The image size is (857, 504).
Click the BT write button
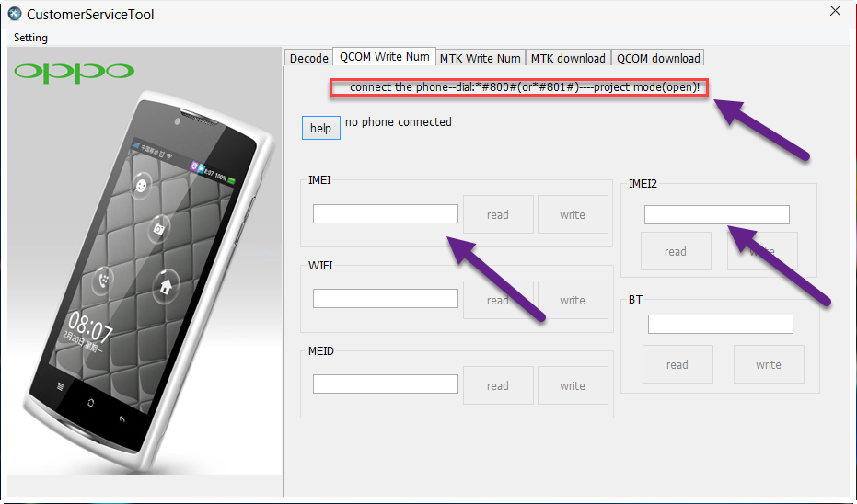pos(769,364)
